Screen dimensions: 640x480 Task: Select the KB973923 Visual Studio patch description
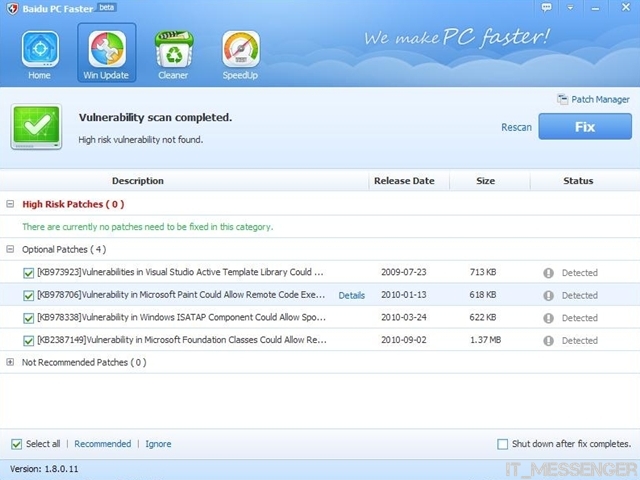click(x=180, y=272)
